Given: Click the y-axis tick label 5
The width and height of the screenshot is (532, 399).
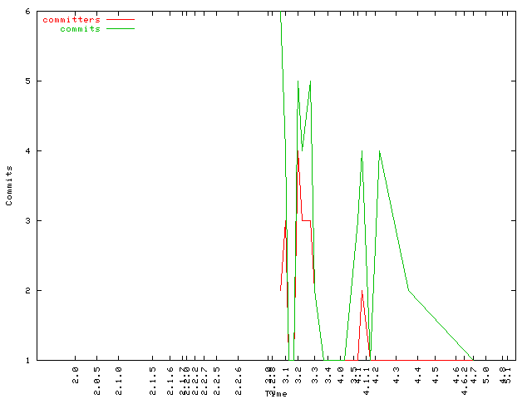Looking at the screenshot, I should (28, 81).
